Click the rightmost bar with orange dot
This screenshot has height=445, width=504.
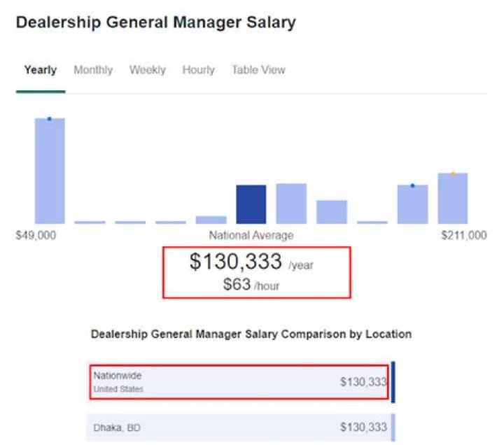tap(453, 198)
